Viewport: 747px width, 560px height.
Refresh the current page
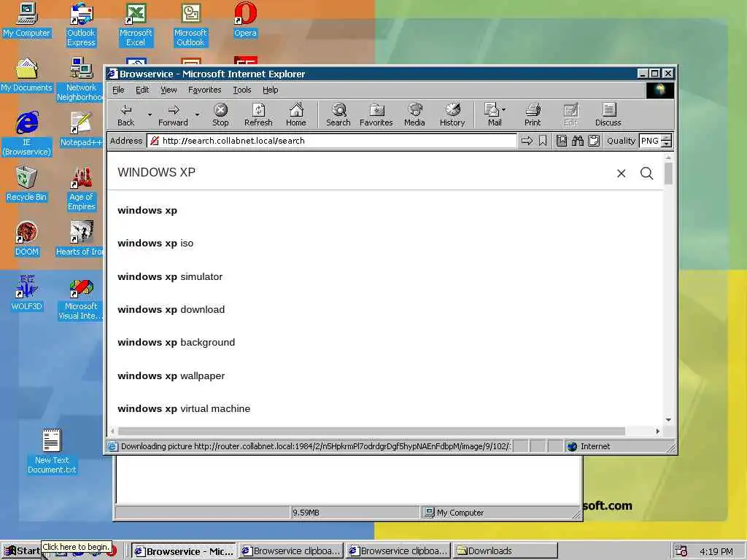click(258, 115)
